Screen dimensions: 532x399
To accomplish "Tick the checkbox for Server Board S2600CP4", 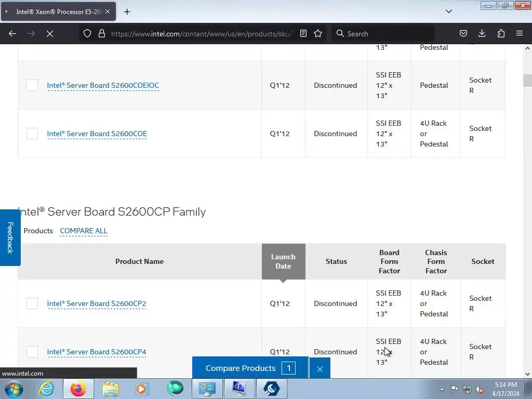I will point(32,352).
